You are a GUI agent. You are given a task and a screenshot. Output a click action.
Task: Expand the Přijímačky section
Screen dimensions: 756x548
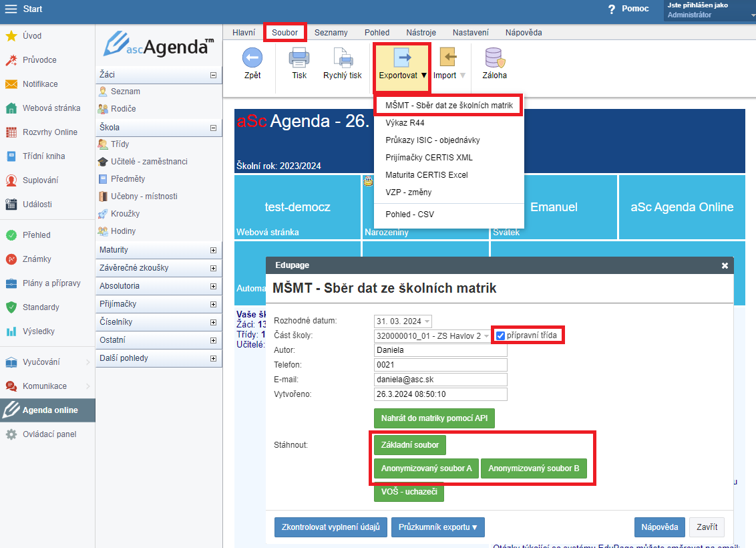coord(213,304)
